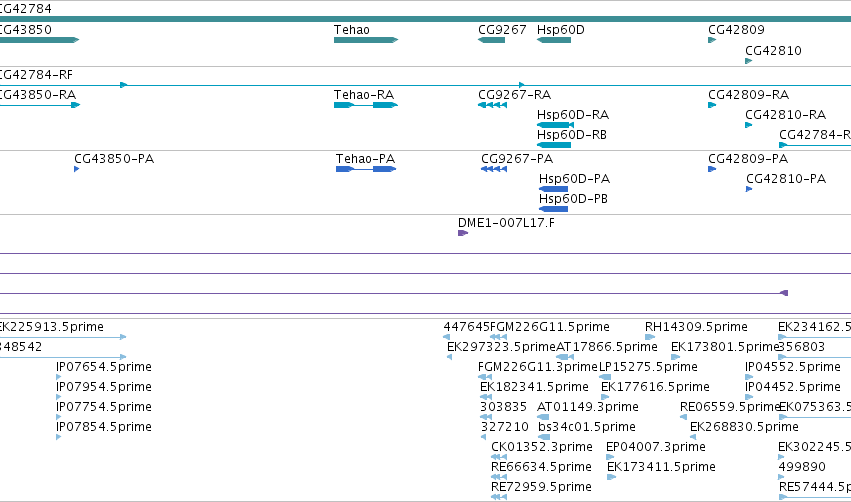Select the bs34c01.5prime EST
Viewport: 851px width, 502px height.
coord(544,437)
